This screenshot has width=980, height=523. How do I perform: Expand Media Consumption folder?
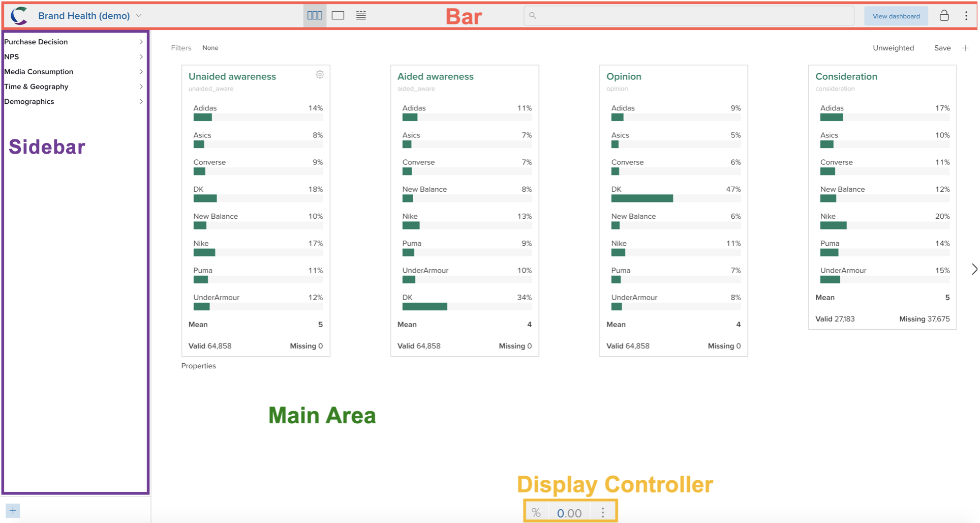74,72
